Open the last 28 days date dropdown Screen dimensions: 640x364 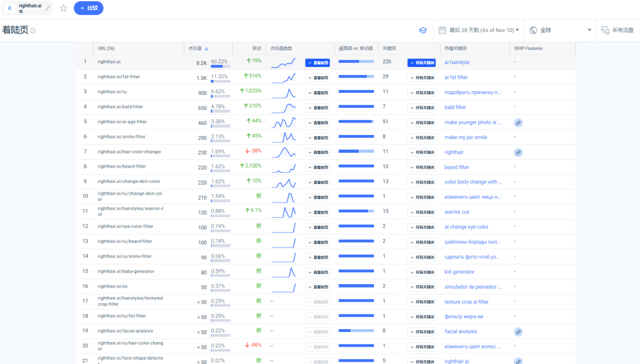(484, 30)
